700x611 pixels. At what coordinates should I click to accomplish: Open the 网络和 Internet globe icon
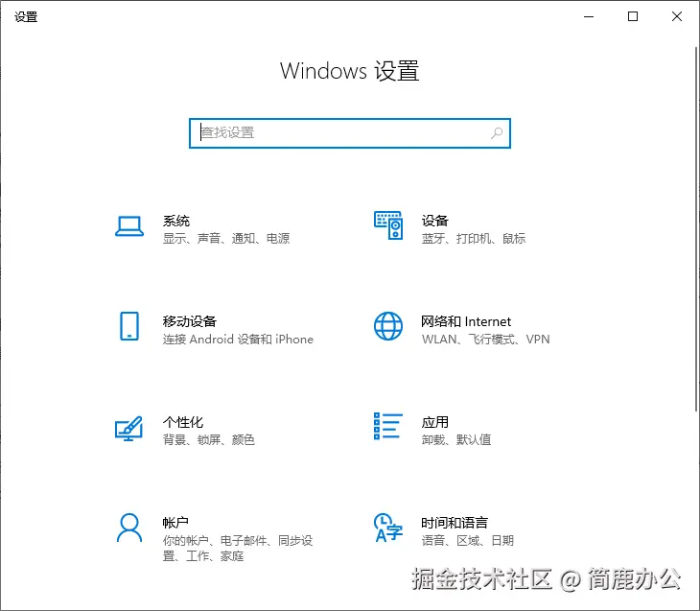pyautogui.click(x=388, y=326)
